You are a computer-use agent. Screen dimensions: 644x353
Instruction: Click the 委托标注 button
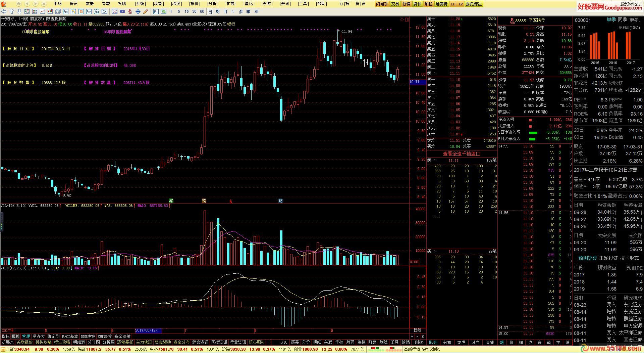click(x=474, y=4)
